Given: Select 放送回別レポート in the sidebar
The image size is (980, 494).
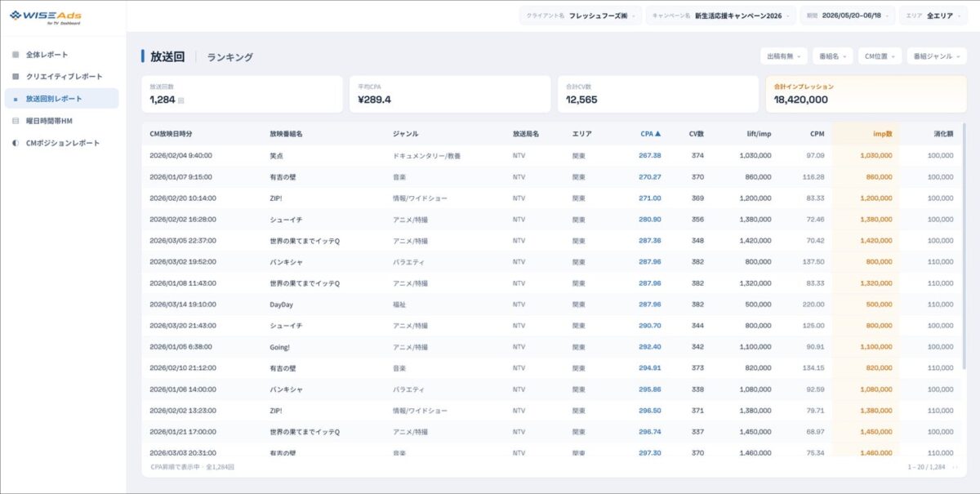Looking at the screenshot, I should (61, 99).
